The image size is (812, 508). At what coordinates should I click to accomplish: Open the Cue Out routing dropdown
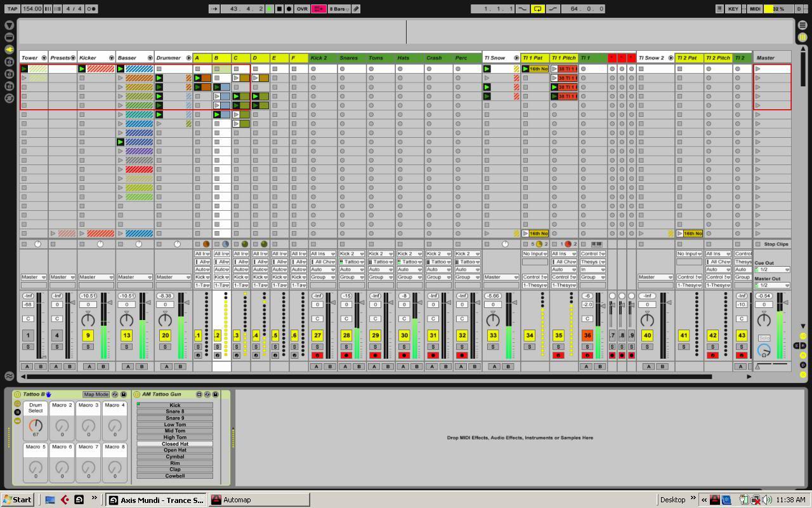(772, 270)
